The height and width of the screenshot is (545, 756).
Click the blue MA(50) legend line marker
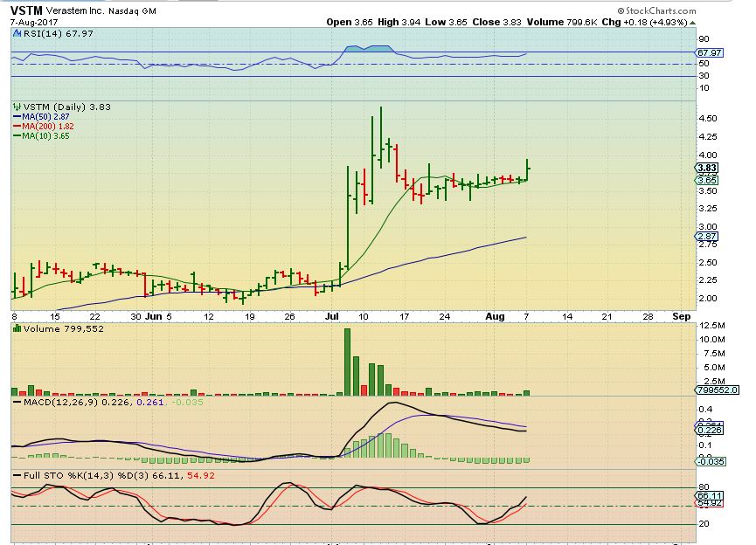[x=17, y=116]
